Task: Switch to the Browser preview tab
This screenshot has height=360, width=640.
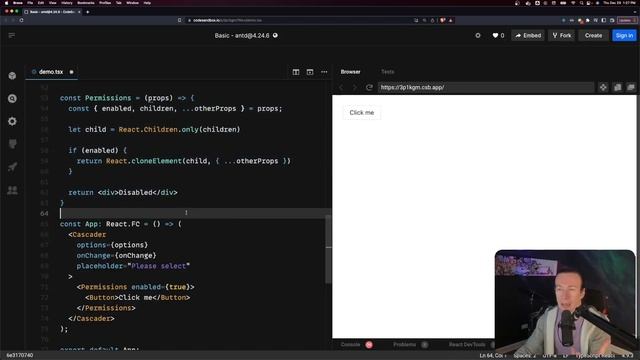Action: 351,72
